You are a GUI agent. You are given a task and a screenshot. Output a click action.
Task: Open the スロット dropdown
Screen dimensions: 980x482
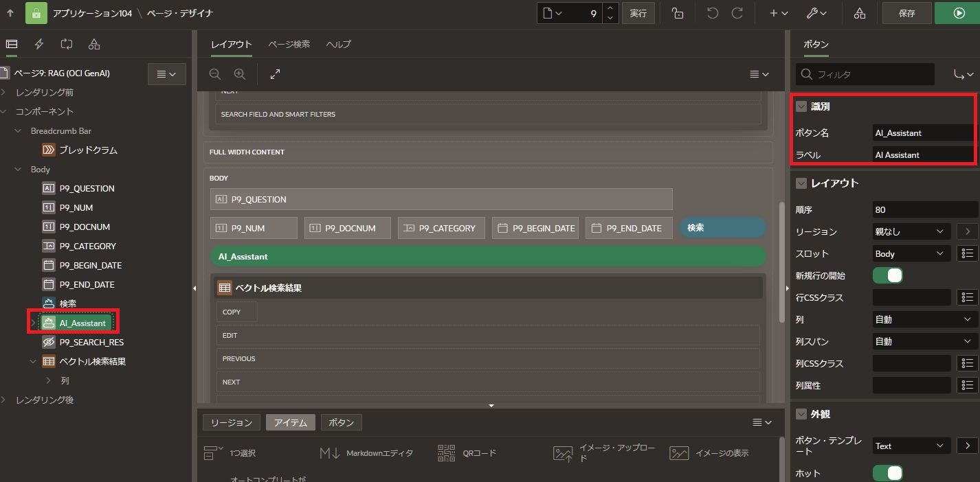click(x=912, y=253)
